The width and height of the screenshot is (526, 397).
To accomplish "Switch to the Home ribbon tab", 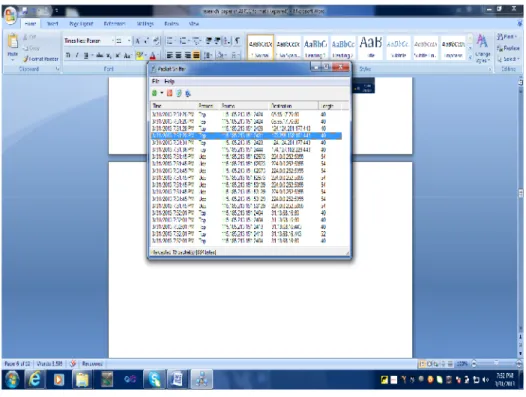I will (x=30, y=24).
